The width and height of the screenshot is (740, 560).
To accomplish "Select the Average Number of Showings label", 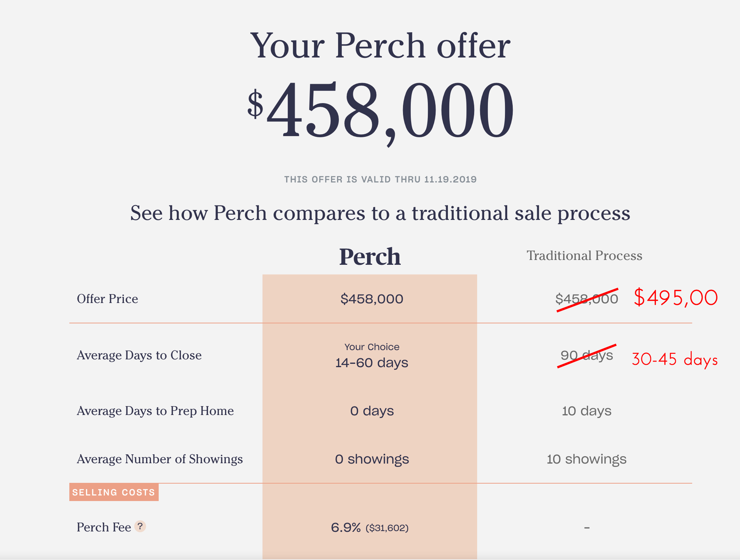I will 160,459.
